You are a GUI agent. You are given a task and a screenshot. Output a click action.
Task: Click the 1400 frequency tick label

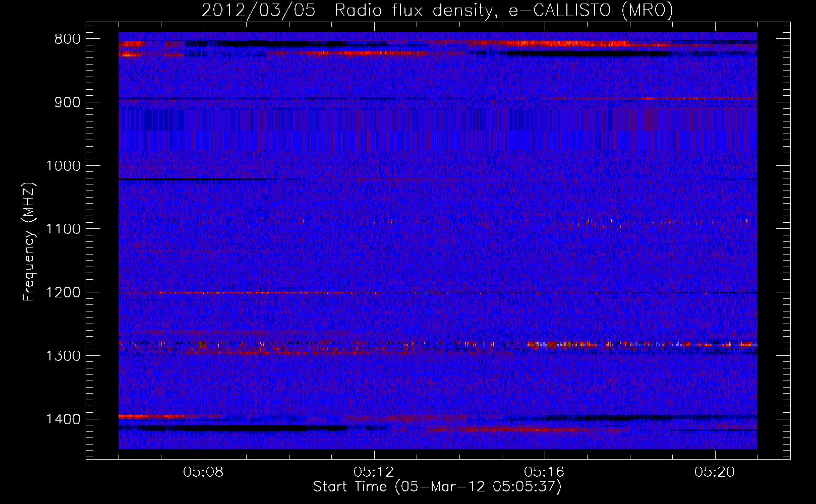click(x=63, y=419)
